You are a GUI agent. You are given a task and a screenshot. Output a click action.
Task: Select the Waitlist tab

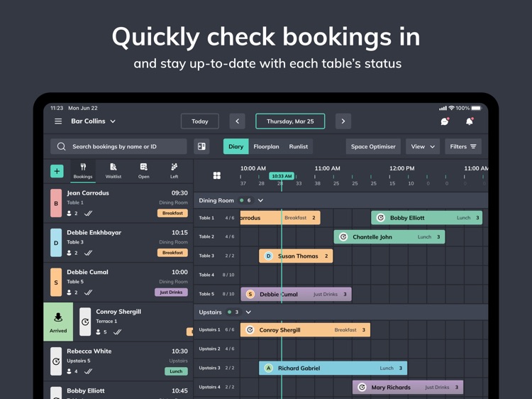click(x=113, y=172)
